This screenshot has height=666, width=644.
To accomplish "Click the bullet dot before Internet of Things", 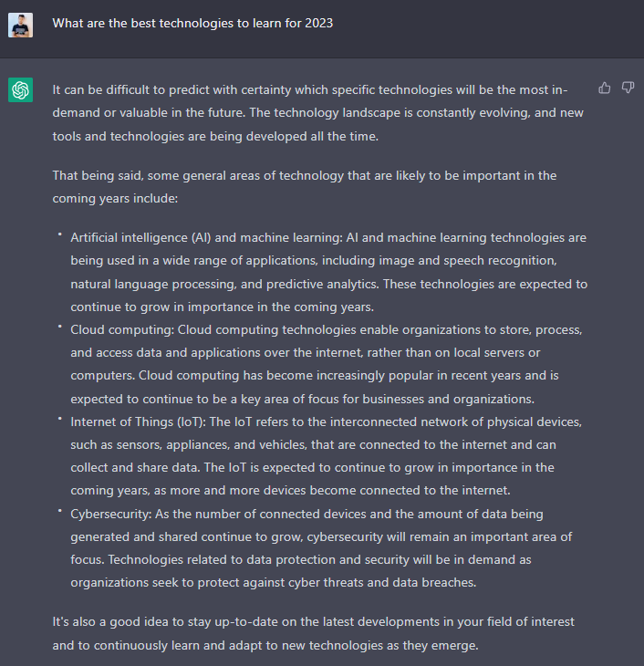I will tap(60, 419).
